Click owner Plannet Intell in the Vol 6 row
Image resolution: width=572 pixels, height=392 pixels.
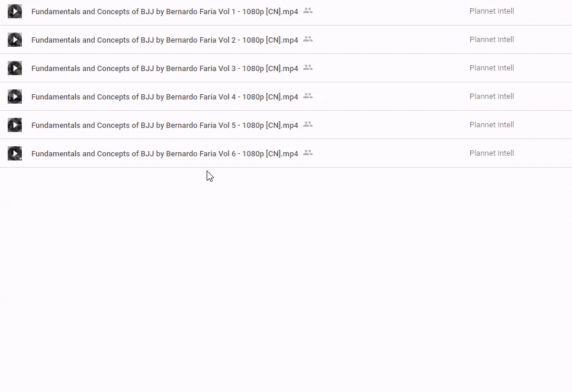491,153
